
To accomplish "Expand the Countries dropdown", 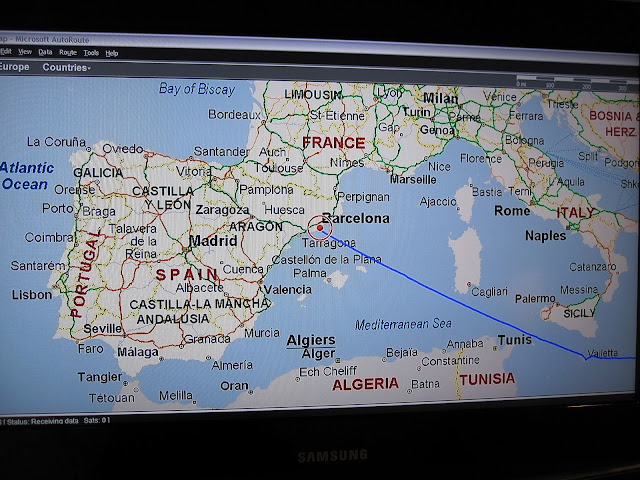I will point(67,68).
